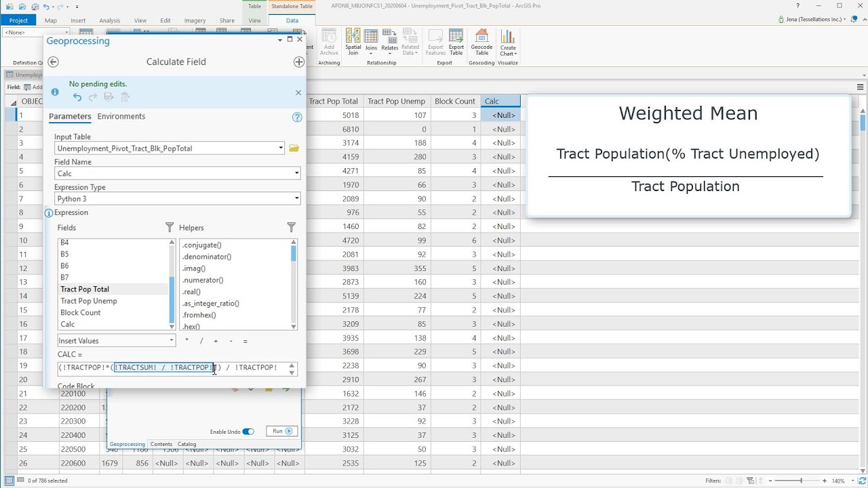Screen dimensions: 868x488
Task: Select table row 5 header
Action: [x=10, y=171]
